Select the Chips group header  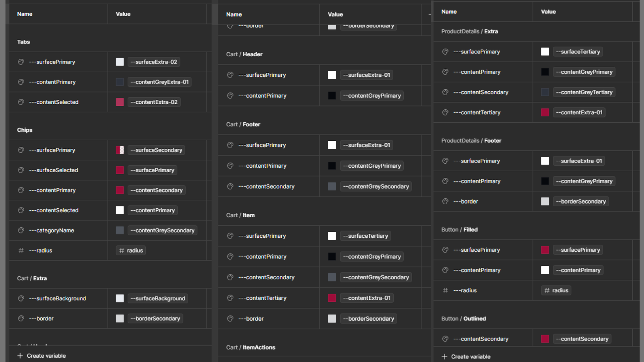click(25, 130)
